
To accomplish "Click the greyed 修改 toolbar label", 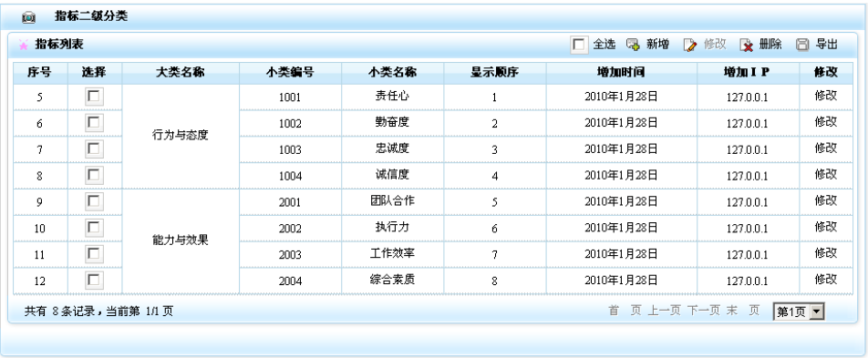I will 715,45.
